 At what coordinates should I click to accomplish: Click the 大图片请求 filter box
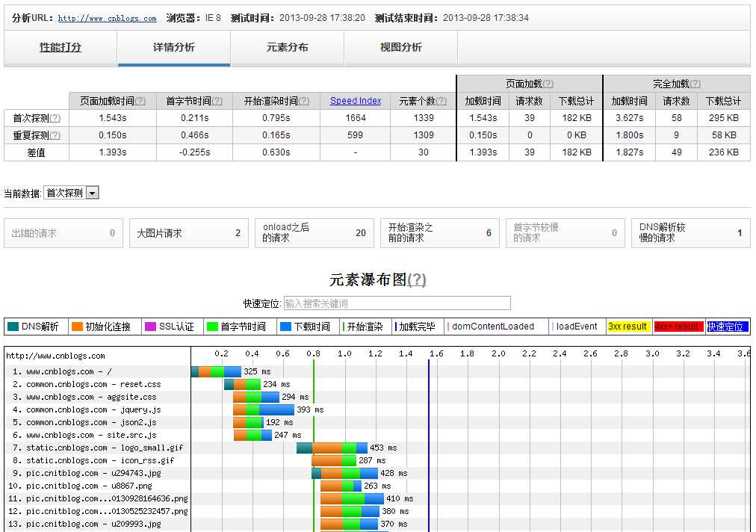point(189,233)
